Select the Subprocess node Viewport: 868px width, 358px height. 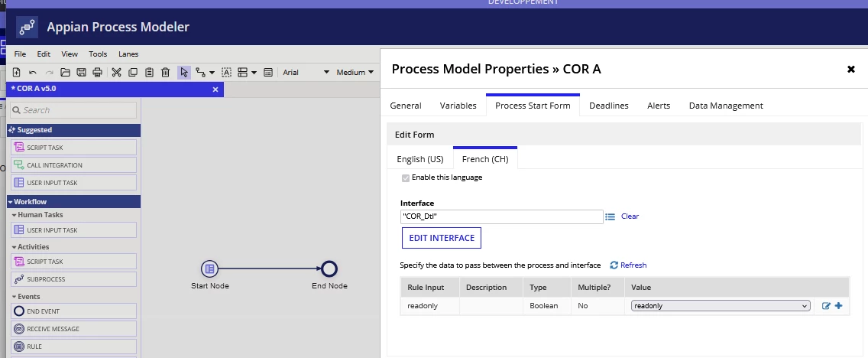(x=73, y=279)
